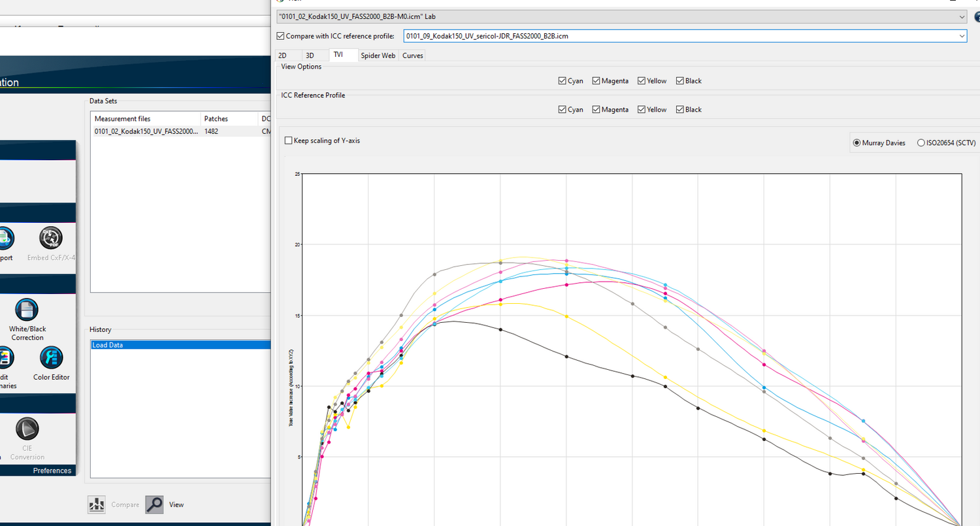Switch to the Spider Web tab
Image resolution: width=980 pixels, height=526 pixels.
point(378,56)
